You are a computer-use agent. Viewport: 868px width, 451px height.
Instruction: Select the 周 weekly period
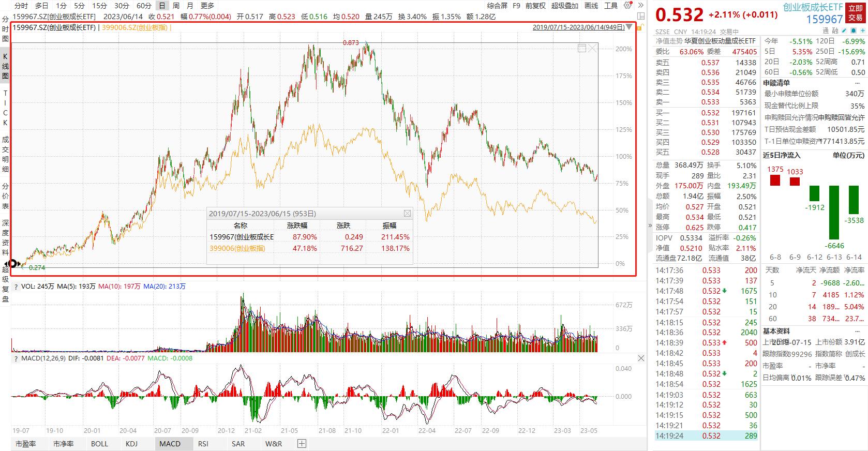[x=176, y=6]
